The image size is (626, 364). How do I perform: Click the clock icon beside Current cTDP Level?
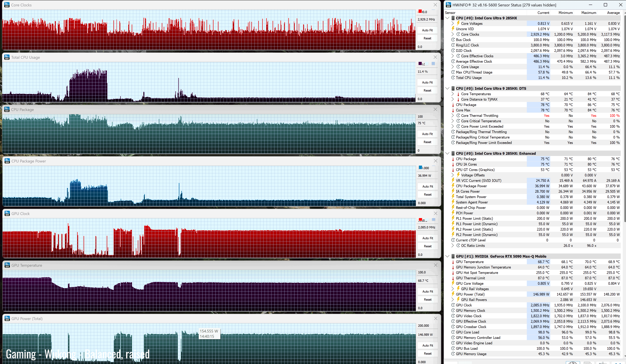(x=453, y=240)
